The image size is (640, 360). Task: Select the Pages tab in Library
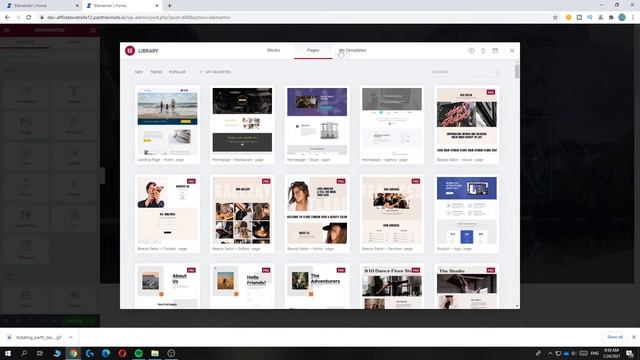(x=313, y=50)
